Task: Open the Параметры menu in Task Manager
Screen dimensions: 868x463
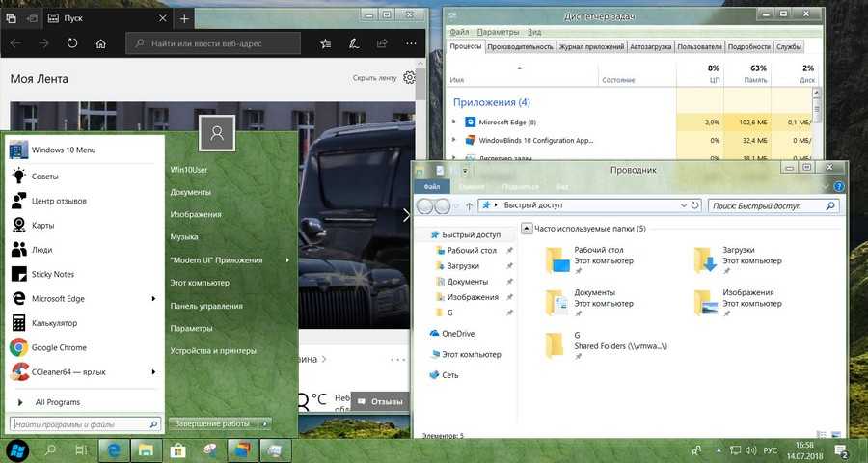Action: [498, 32]
